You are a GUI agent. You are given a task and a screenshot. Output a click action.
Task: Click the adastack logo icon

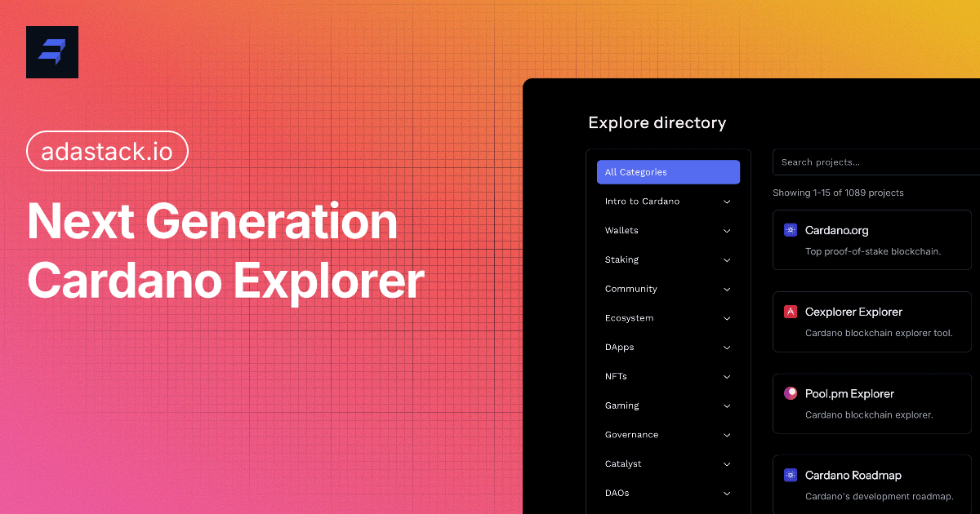point(52,52)
